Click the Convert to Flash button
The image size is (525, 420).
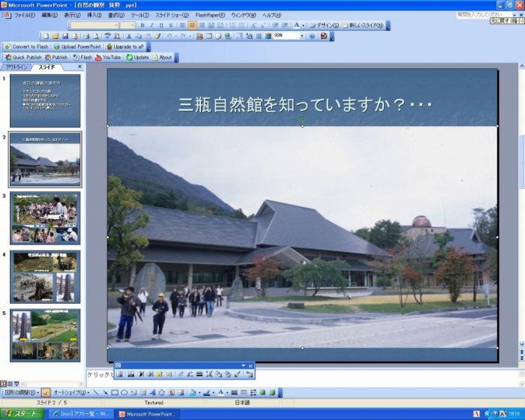27,46
